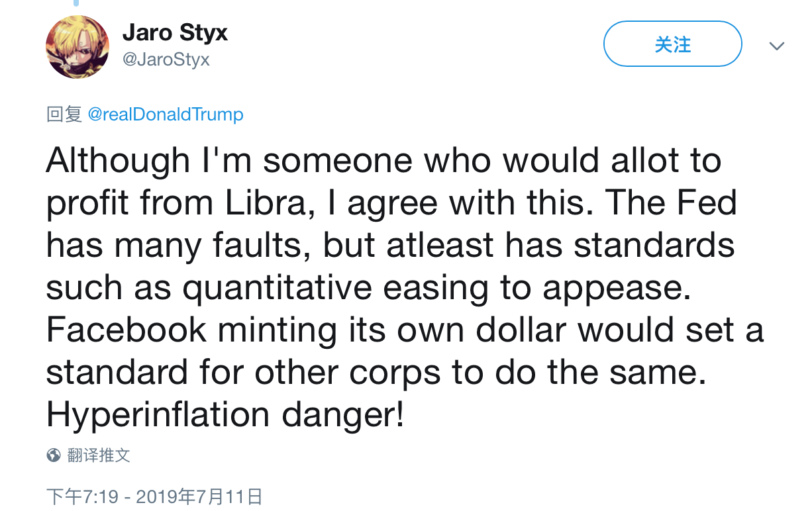
Task: Open the @realDonaldTrump mention link
Action: click(x=166, y=115)
